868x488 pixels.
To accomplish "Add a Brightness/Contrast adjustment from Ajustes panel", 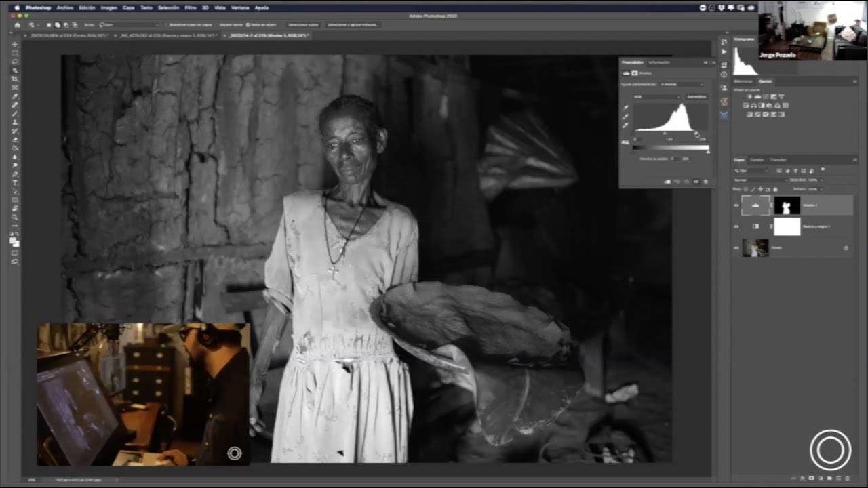I will tap(749, 97).
